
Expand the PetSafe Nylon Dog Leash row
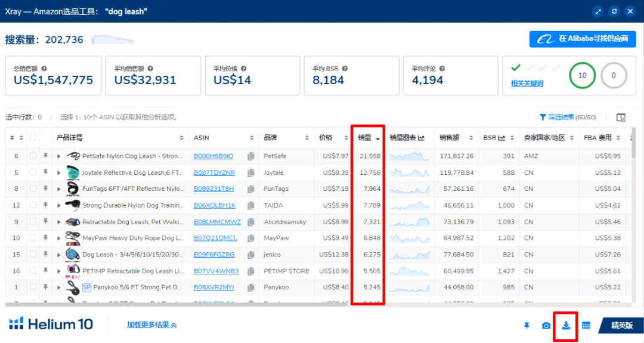pyautogui.click(x=58, y=156)
